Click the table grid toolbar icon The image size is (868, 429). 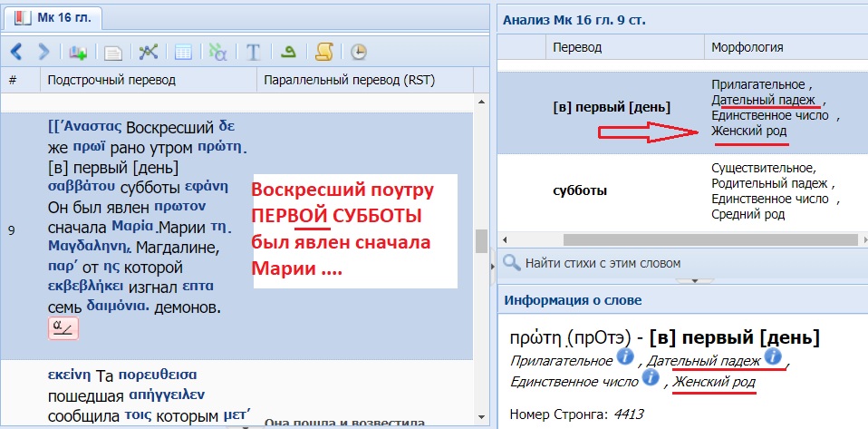point(182,52)
